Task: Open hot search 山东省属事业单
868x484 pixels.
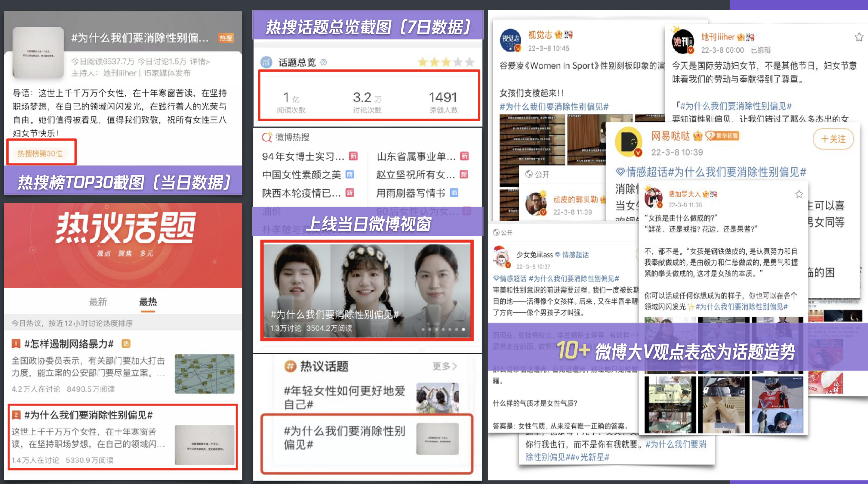Action: [x=416, y=156]
